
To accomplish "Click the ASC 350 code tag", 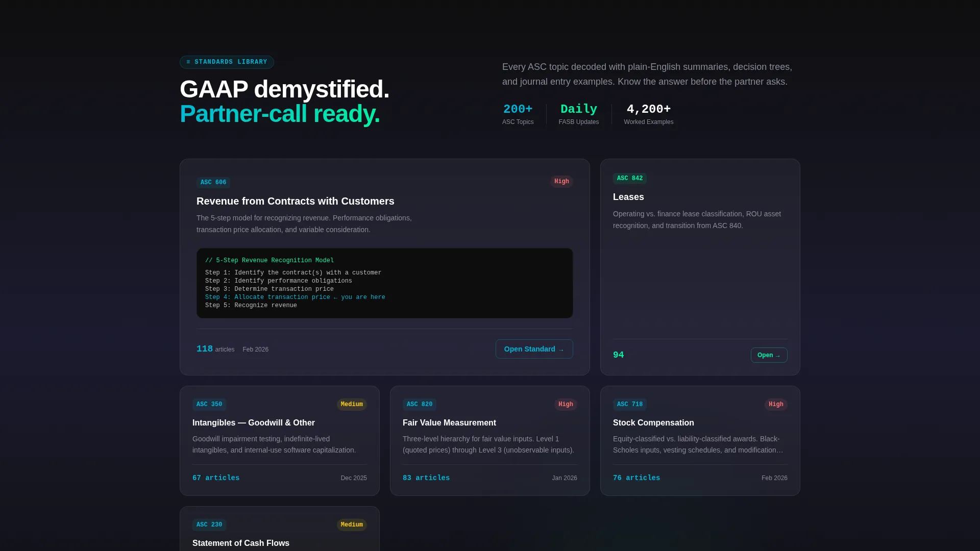I will pyautogui.click(x=209, y=405).
